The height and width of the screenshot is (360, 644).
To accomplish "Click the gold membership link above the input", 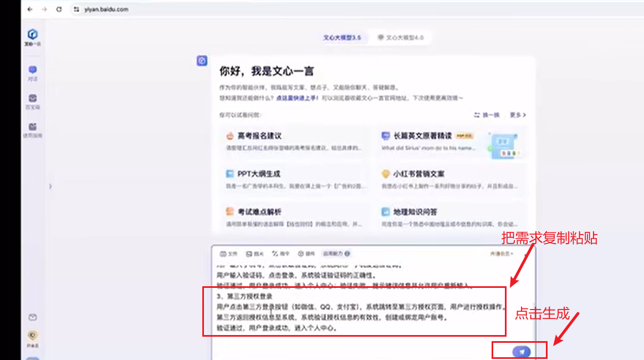I will [x=502, y=253].
